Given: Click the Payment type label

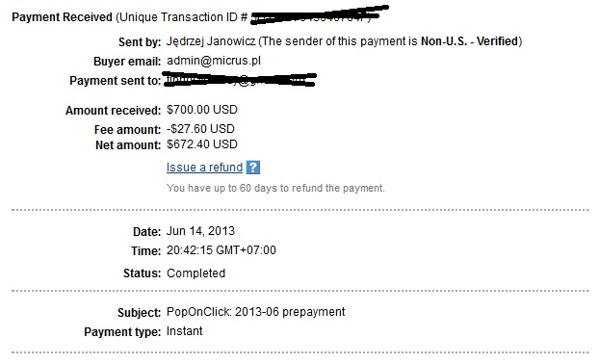Looking at the screenshot, I should (x=122, y=331).
